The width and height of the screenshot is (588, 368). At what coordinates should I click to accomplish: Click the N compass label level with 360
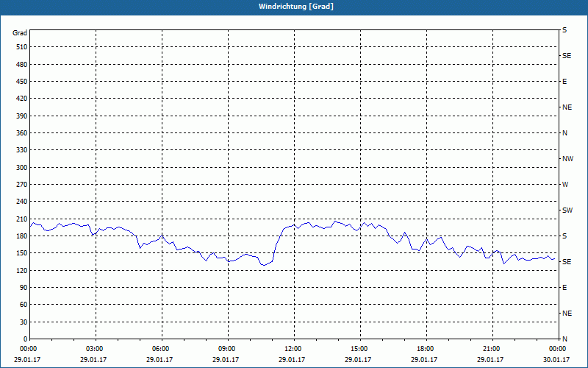point(564,133)
